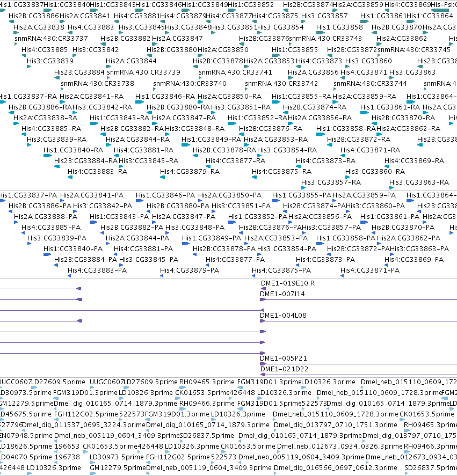Click His1:CG33840-RA transcript label

[x=73, y=150]
